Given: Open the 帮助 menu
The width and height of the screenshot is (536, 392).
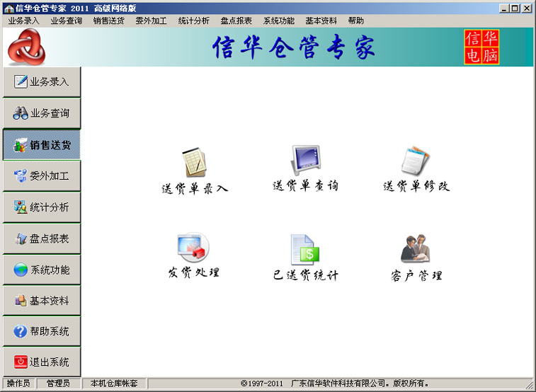Looking at the screenshot, I should click(x=356, y=21).
